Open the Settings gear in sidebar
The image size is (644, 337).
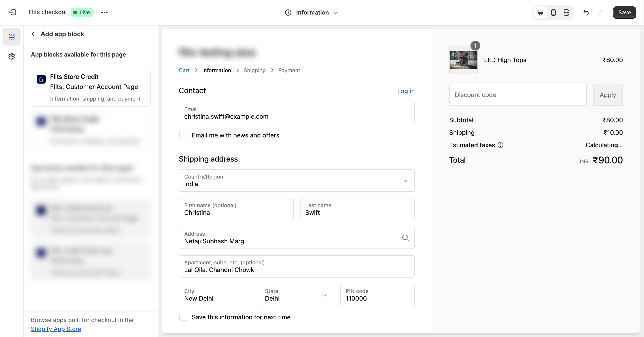click(x=11, y=56)
